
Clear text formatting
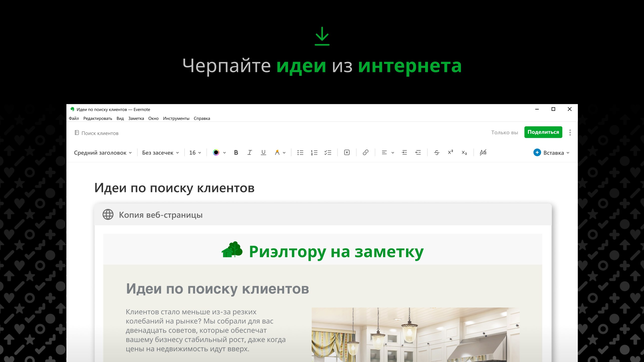click(x=483, y=153)
